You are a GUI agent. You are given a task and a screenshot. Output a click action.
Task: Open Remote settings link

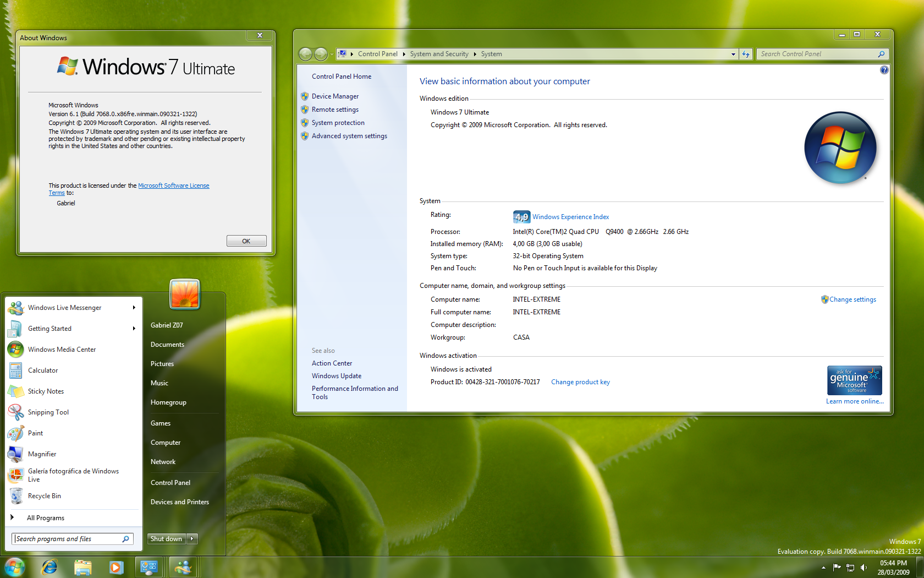335,110
